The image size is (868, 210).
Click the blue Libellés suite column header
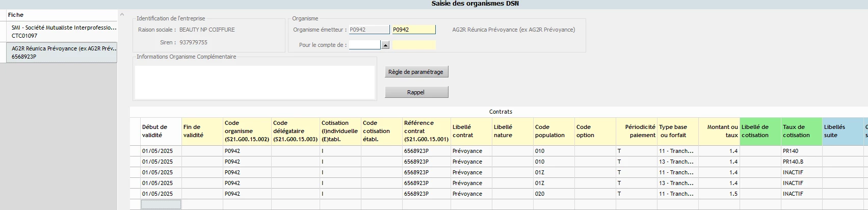coord(841,132)
